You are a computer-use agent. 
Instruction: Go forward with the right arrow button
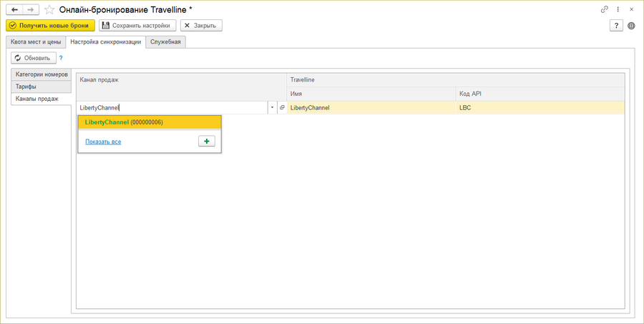tap(31, 9)
